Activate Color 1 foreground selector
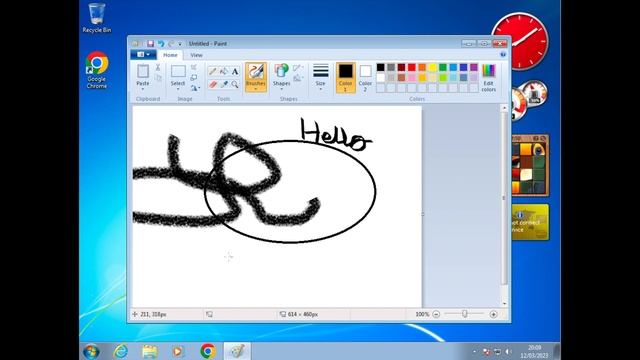This screenshot has height=360, width=640. pyautogui.click(x=345, y=78)
